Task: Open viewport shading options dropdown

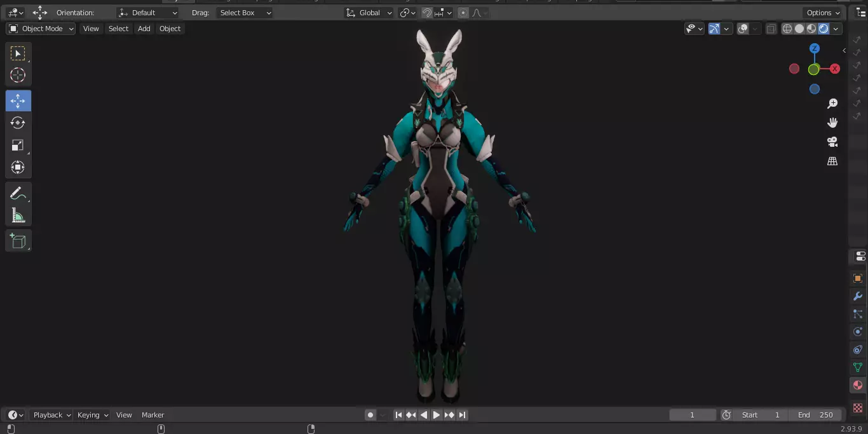Action: 836,29
